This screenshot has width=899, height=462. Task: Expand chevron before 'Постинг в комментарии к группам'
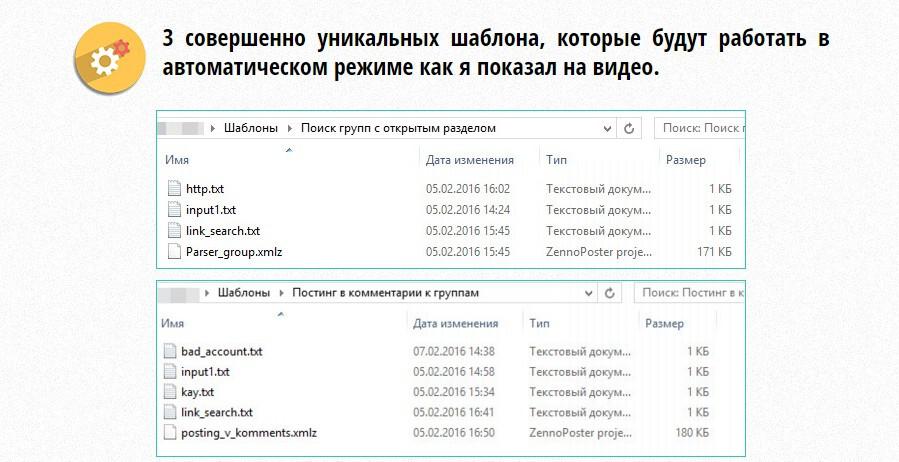point(283,293)
